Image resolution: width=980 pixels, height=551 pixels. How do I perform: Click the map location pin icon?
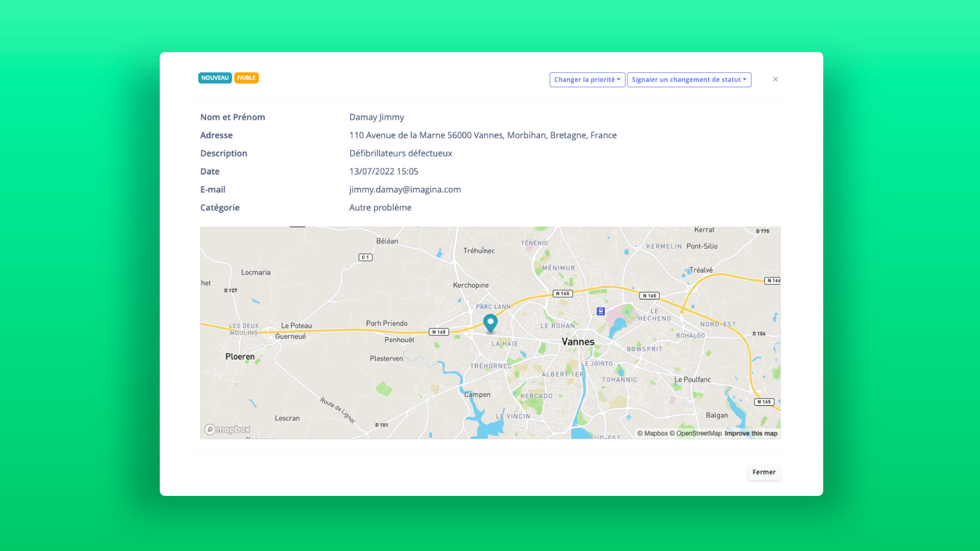(x=490, y=323)
